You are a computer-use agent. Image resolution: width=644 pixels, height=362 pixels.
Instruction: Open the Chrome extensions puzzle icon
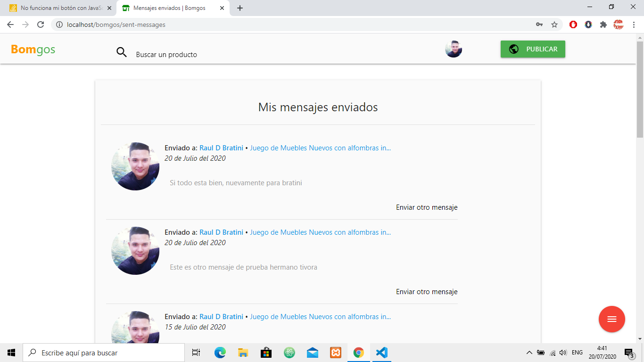click(603, 25)
